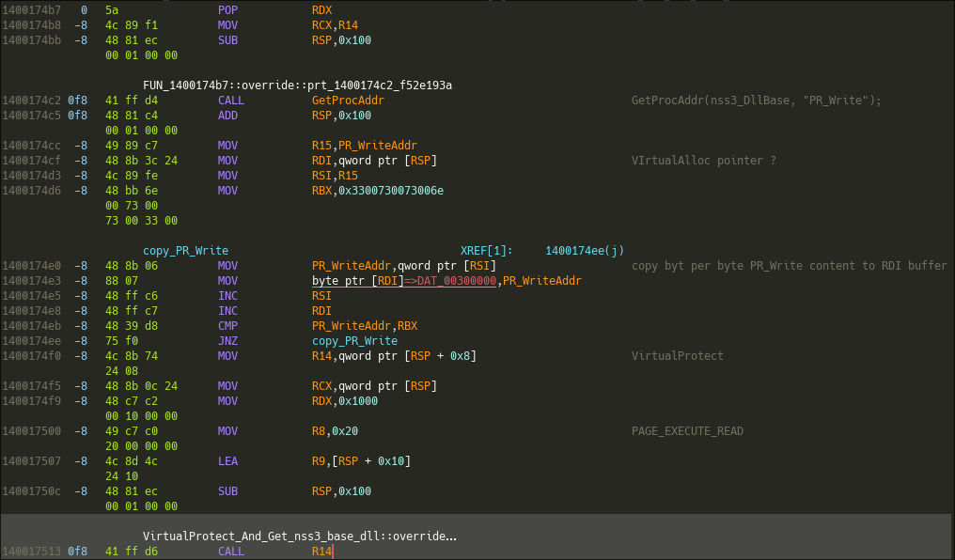
Task: Click the LEA instruction operand R9,[RSP + 0x10]
Action: [361, 461]
